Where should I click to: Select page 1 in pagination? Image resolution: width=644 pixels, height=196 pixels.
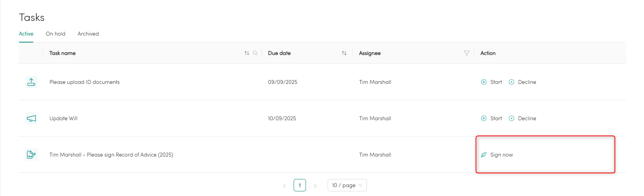click(300, 185)
